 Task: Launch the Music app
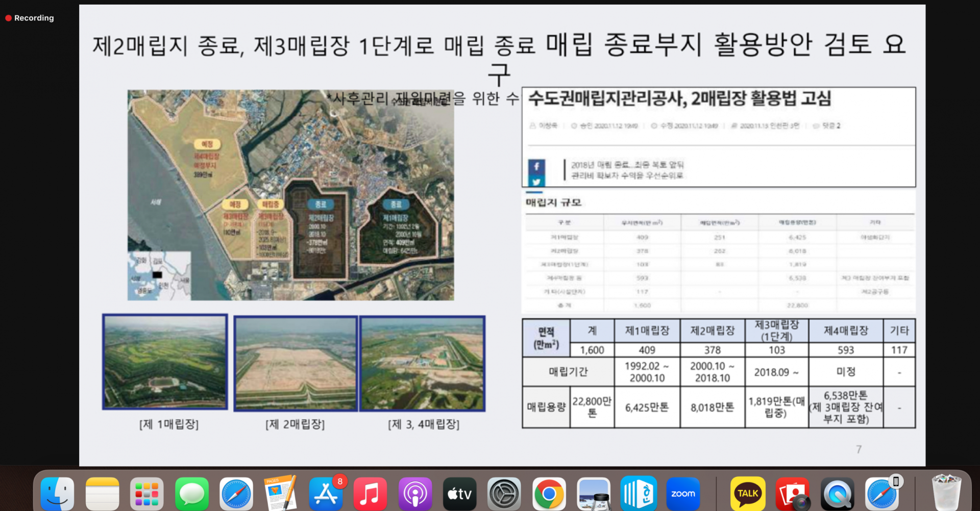click(x=370, y=494)
